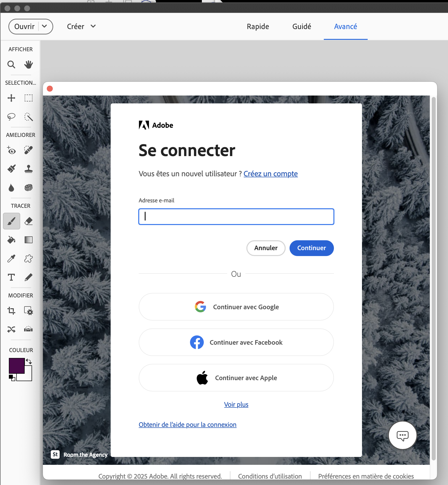Open the chat support bubble
Image resolution: width=448 pixels, height=485 pixels.
click(403, 435)
